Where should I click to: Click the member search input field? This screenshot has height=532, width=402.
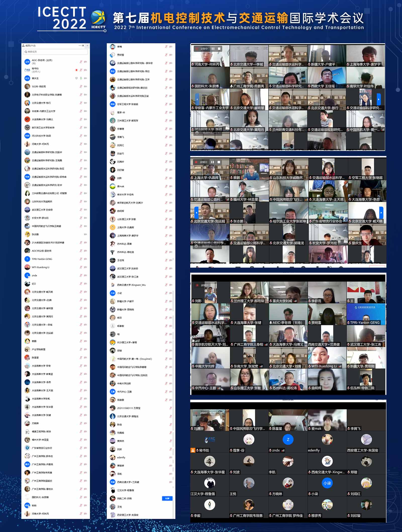[56, 52]
